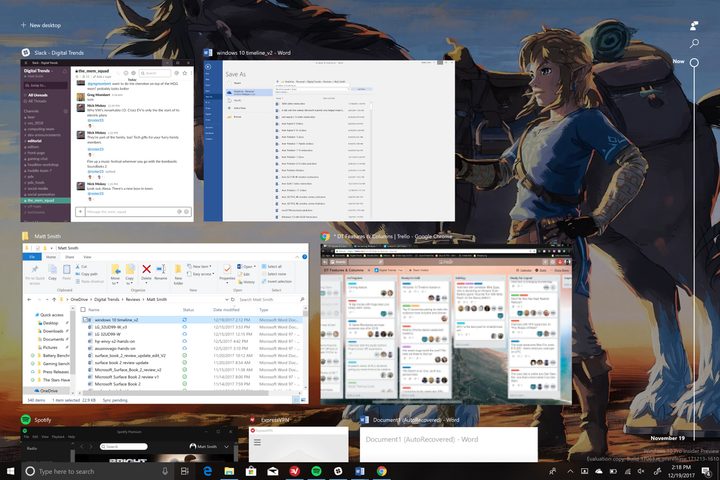Open the Easy access dropdown in Explorer ribbon
Image resolution: width=720 pixels, height=480 pixels.
tap(201, 274)
